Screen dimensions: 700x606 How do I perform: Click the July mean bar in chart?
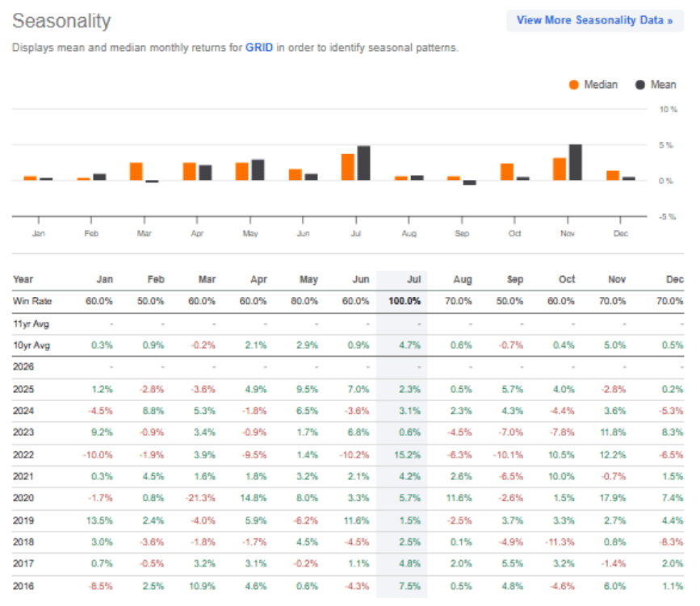tap(363, 163)
